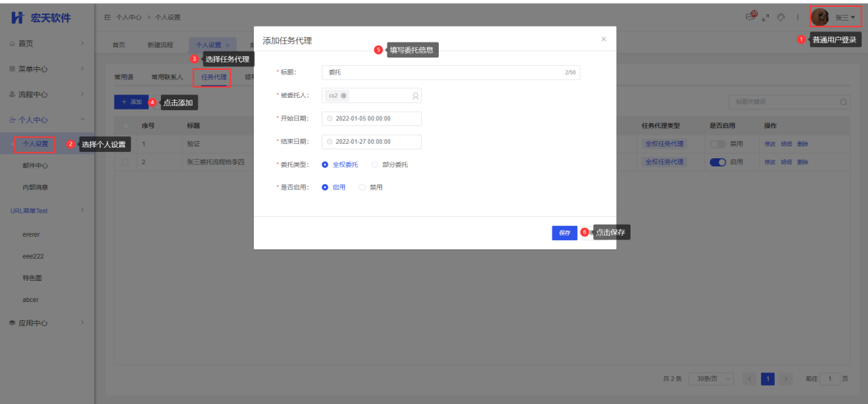Click the fullscreen expand icon in header
This screenshot has width=868, height=404.
tap(765, 17)
